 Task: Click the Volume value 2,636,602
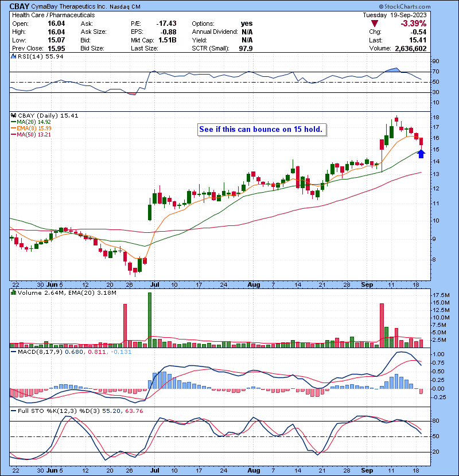point(411,48)
